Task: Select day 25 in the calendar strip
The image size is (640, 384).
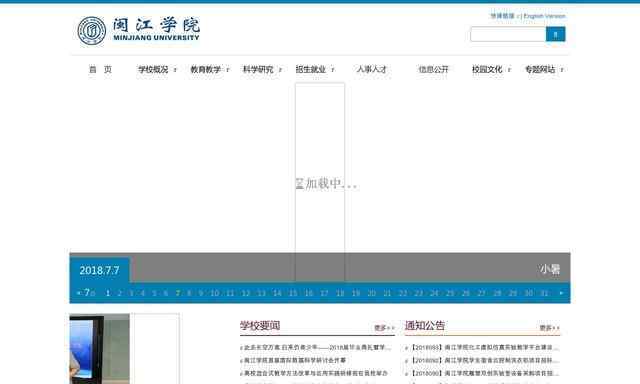Action: 450,293
